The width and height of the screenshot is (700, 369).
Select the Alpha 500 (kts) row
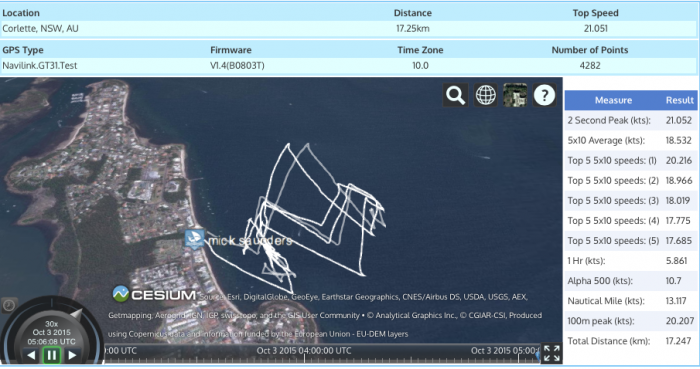coord(631,281)
